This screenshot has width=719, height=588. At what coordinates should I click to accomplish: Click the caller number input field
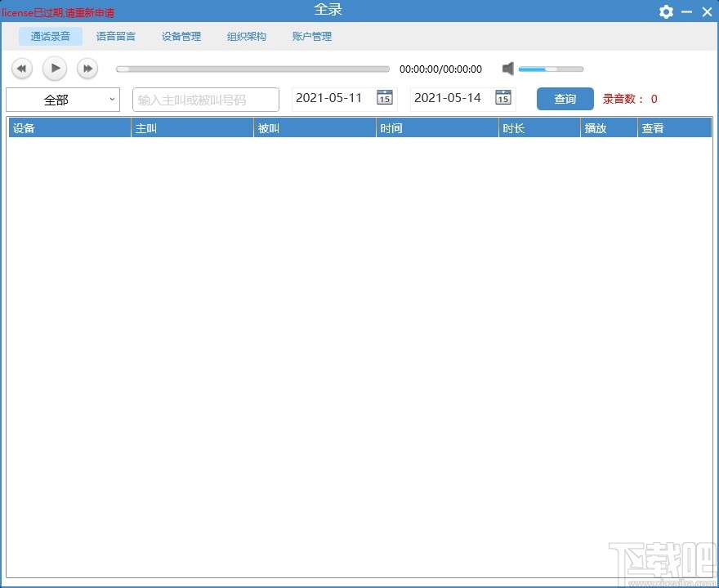pyautogui.click(x=204, y=99)
